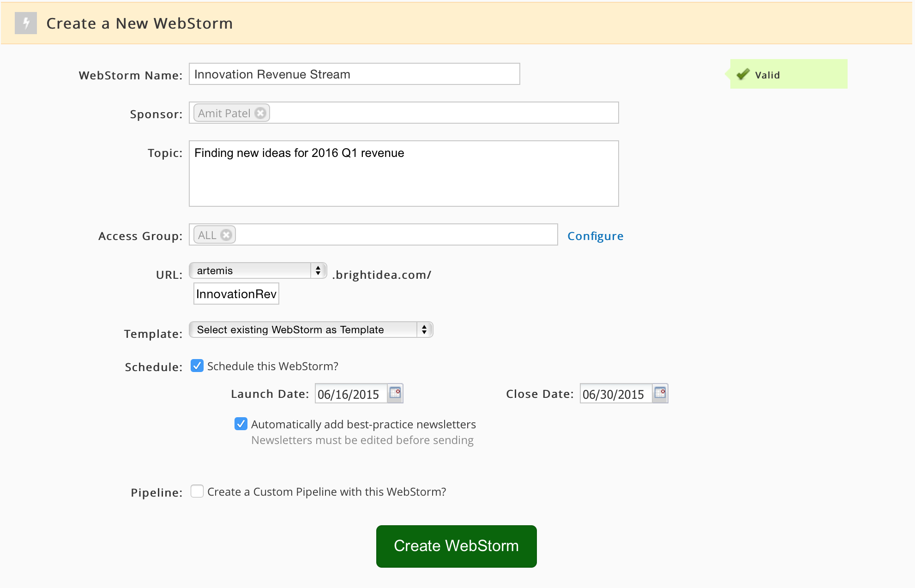Open the artemis URL subdomain dropdown
915x588 pixels.
(258, 270)
